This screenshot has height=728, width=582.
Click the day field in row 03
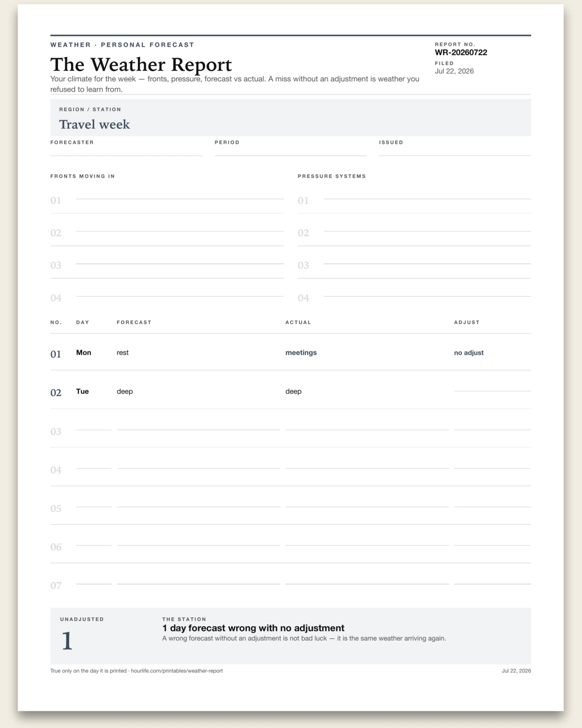click(94, 426)
